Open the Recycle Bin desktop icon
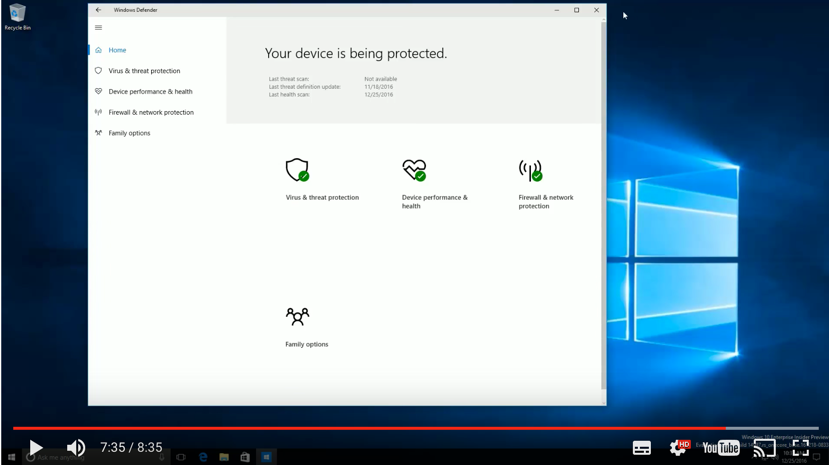The width and height of the screenshot is (829, 465). click(17, 16)
